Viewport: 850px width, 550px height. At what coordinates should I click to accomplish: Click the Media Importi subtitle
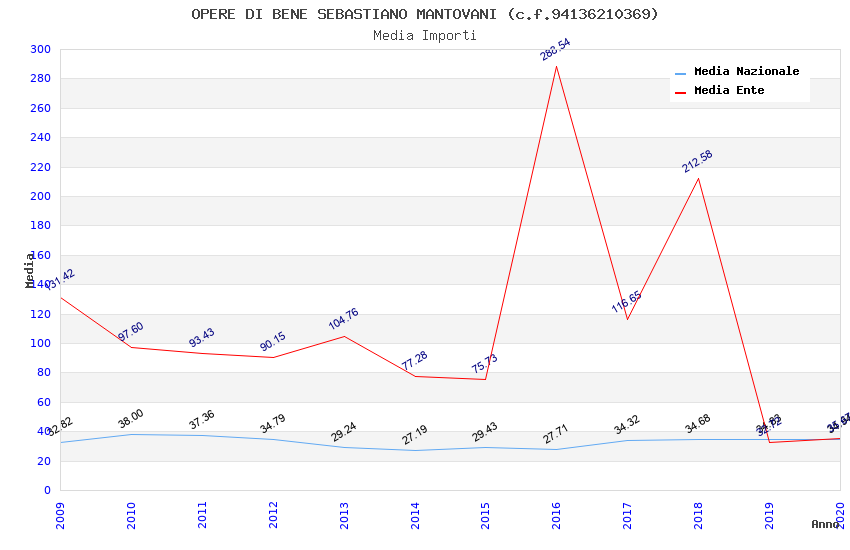[x=425, y=36]
